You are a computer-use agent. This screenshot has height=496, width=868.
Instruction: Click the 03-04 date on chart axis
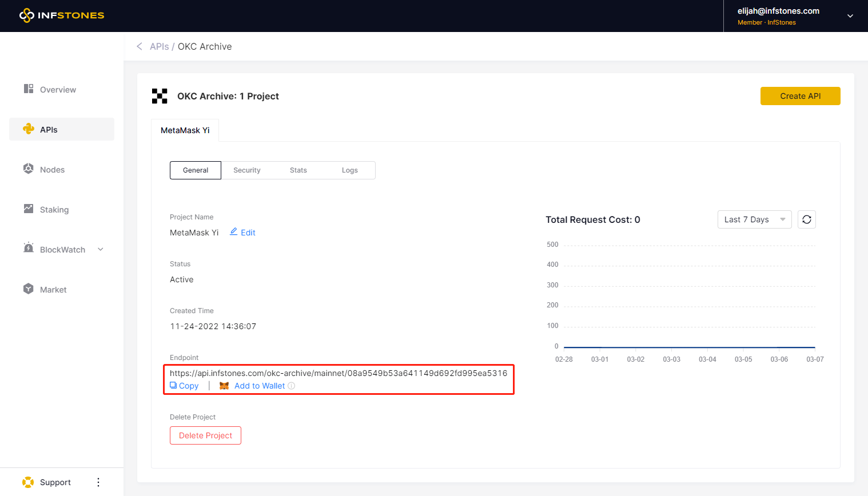point(707,359)
